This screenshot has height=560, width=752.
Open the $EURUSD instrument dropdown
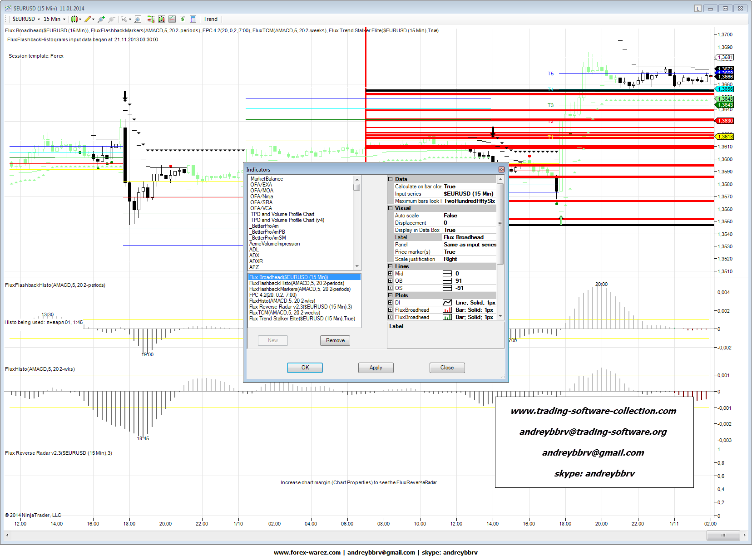pyautogui.click(x=26, y=19)
